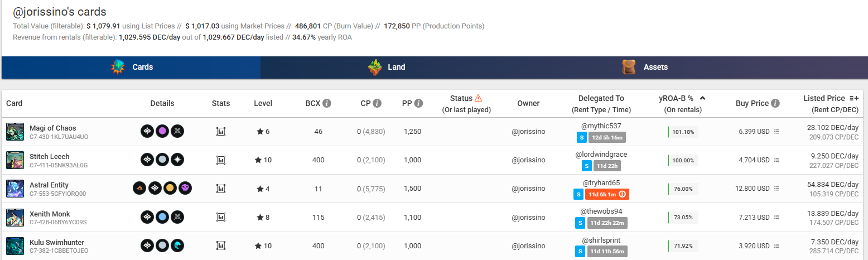This screenshot has width=868, height=260.
Task: Open buy price list for Magi of Chaos
Action: pos(777,132)
